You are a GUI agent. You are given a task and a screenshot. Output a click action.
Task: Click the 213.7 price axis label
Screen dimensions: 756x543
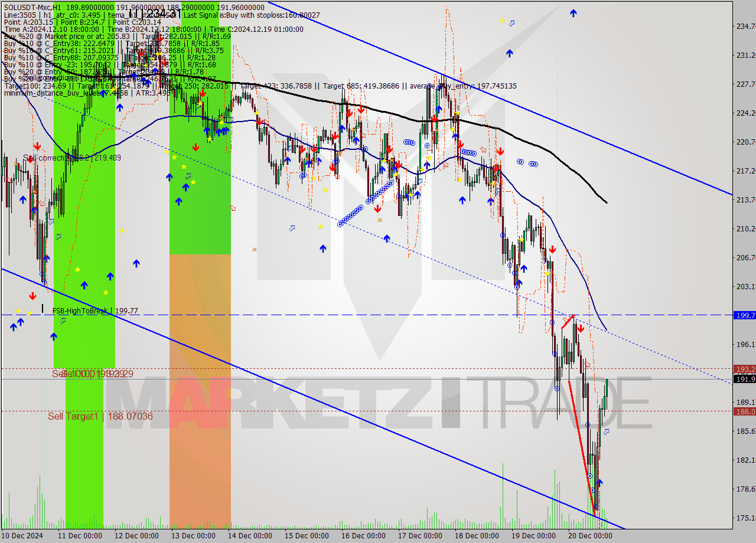tap(745, 199)
